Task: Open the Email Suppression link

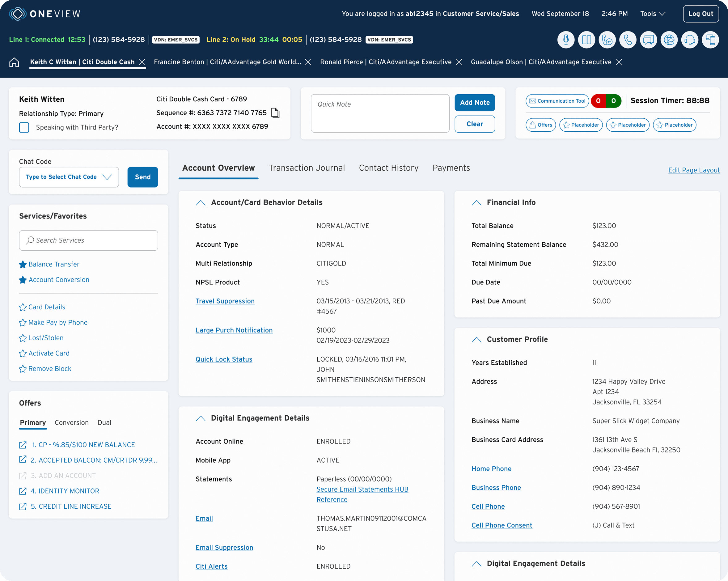Action: (x=224, y=548)
